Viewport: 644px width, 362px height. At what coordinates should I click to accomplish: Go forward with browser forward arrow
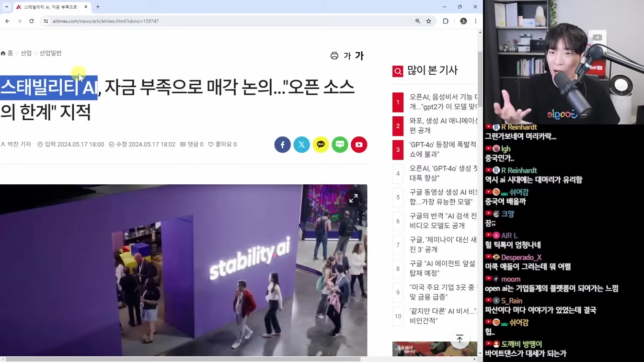point(19,21)
